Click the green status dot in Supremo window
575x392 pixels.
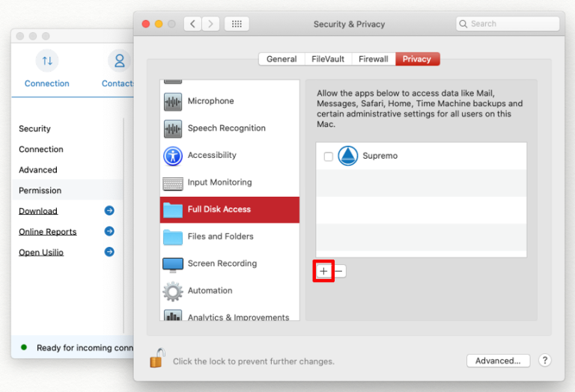(24, 347)
